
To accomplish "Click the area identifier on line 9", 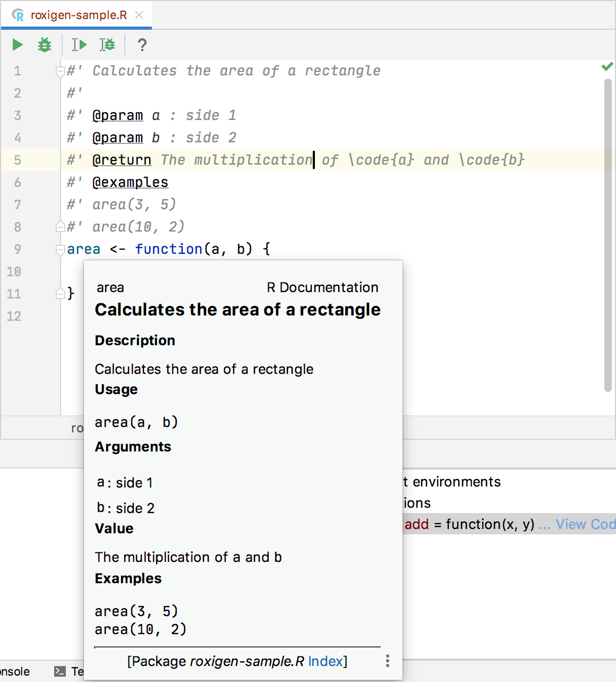I will [84, 249].
